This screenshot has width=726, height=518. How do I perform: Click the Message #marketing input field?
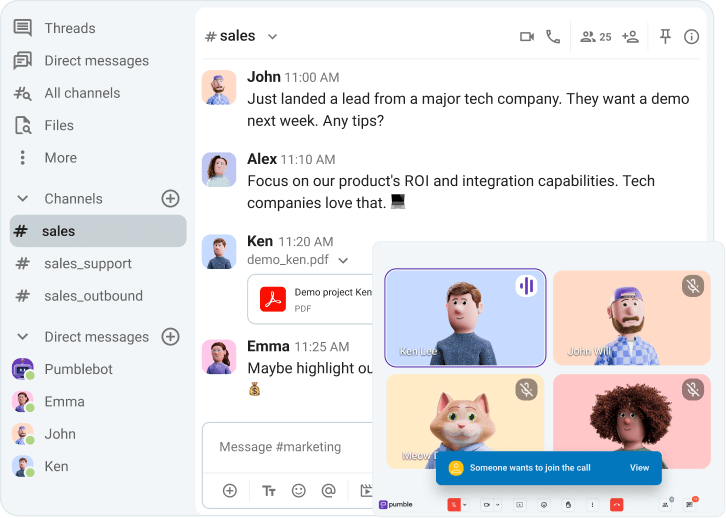click(288, 447)
